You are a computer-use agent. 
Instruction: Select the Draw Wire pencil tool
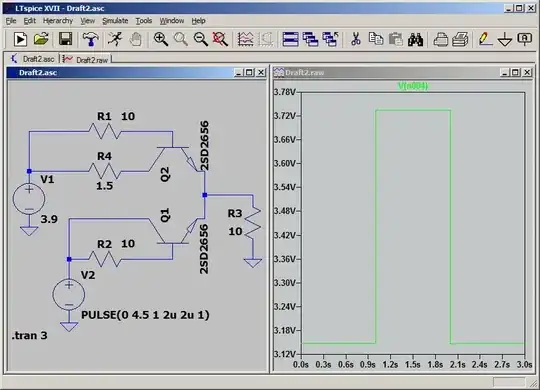pos(485,39)
